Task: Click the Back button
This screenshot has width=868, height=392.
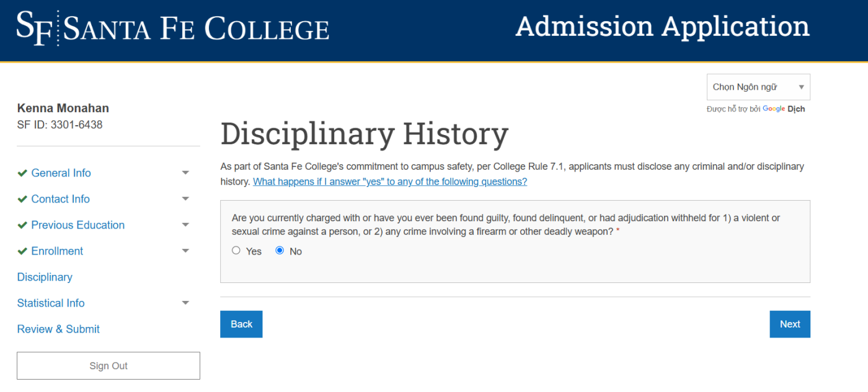Action: 241,324
